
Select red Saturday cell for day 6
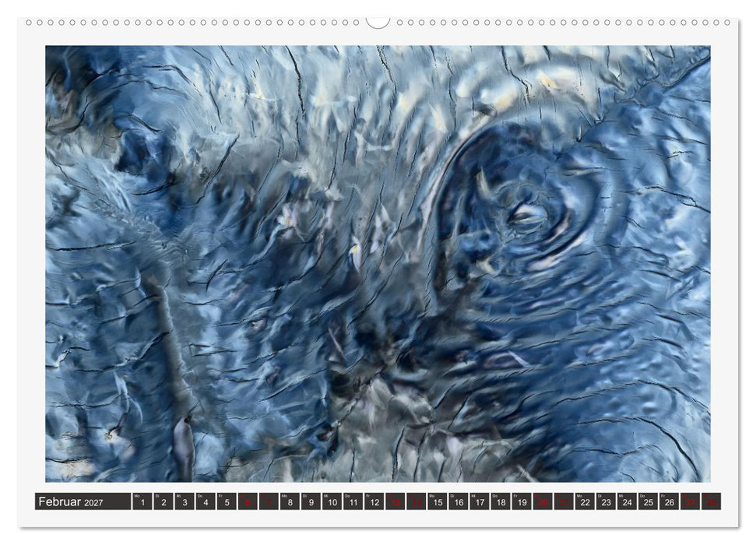248,501
